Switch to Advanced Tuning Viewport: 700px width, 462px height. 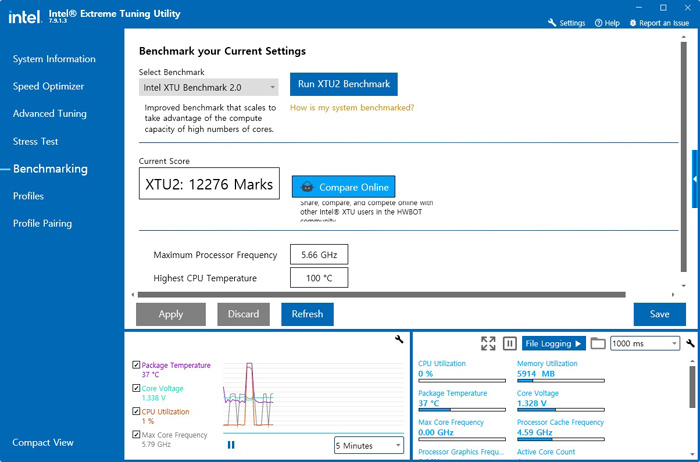(50, 113)
